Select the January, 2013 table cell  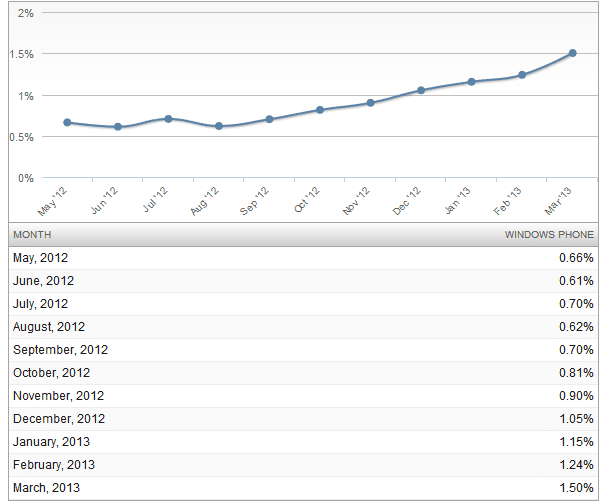pyautogui.click(x=51, y=441)
